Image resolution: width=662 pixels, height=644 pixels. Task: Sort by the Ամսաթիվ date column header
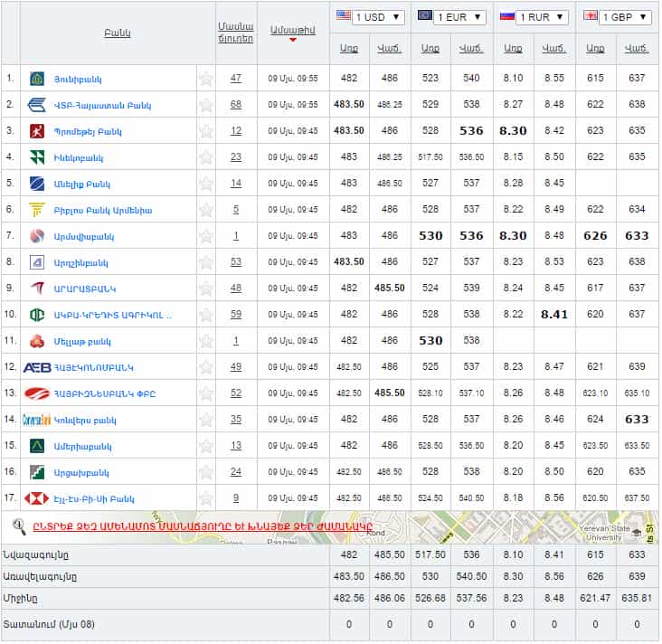(292, 32)
